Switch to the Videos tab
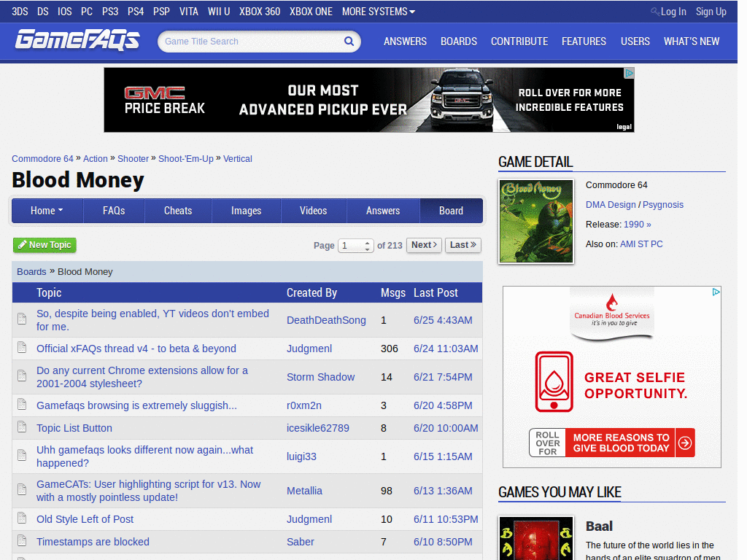Viewport: 747px width, 560px height. [314, 211]
